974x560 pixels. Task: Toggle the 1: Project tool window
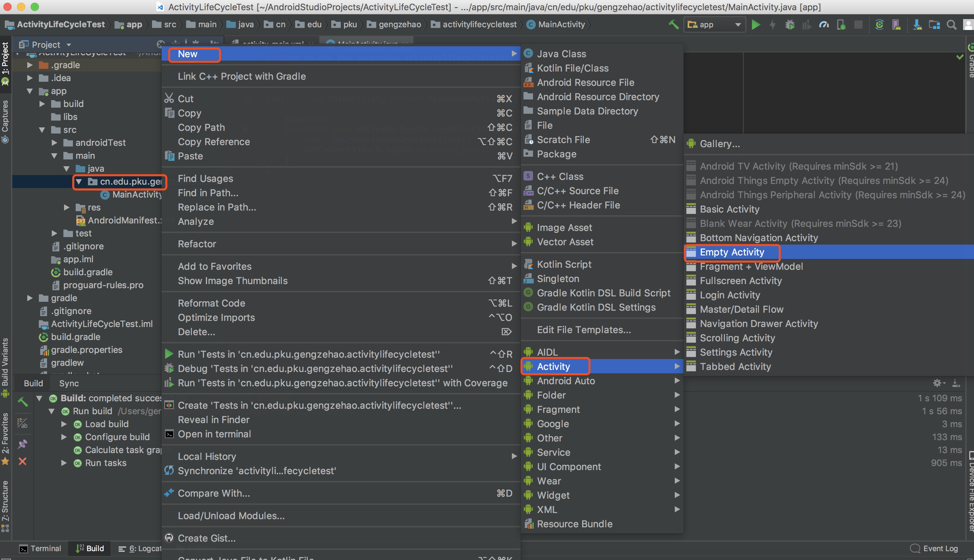(5, 63)
